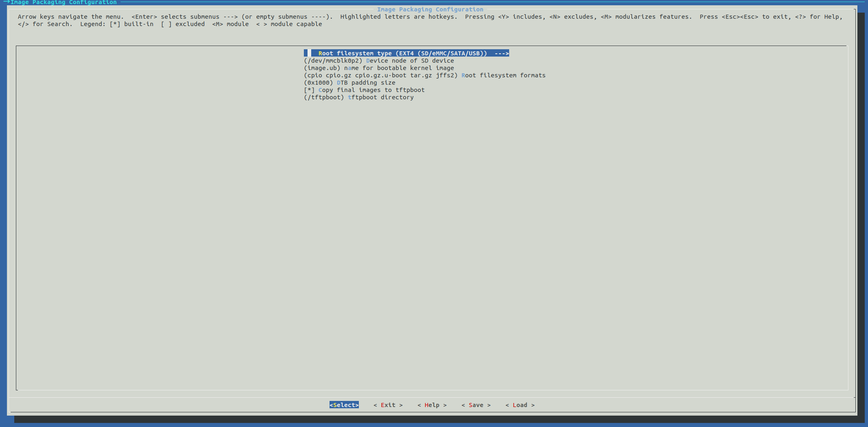This screenshot has height=427, width=868.
Task: Click the Image Packaging Configuration breadcrumb
Action: pyautogui.click(x=63, y=2)
